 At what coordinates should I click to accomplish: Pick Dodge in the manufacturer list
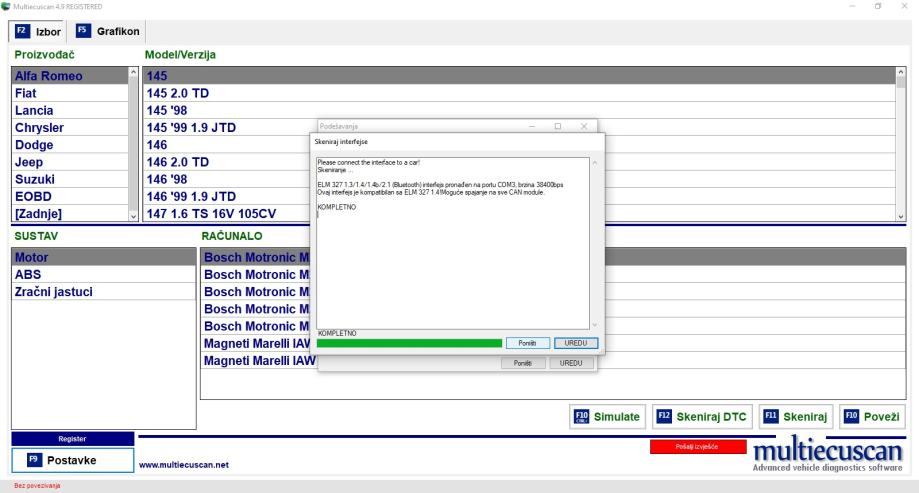(70, 145)
